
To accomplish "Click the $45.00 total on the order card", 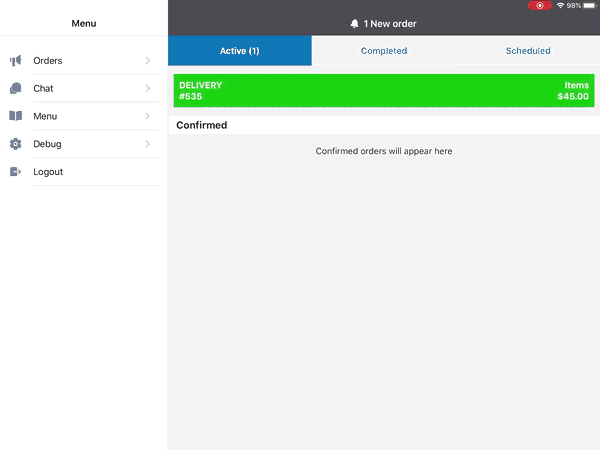I will coord(573,96).
